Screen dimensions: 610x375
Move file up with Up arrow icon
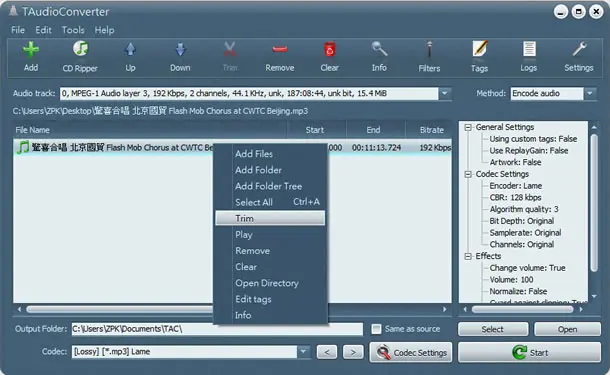(x=130, y=49)
